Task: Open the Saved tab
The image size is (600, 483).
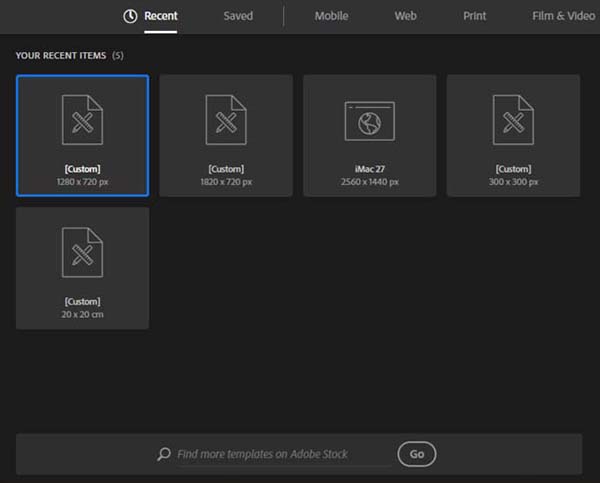Action: (238, 16)
